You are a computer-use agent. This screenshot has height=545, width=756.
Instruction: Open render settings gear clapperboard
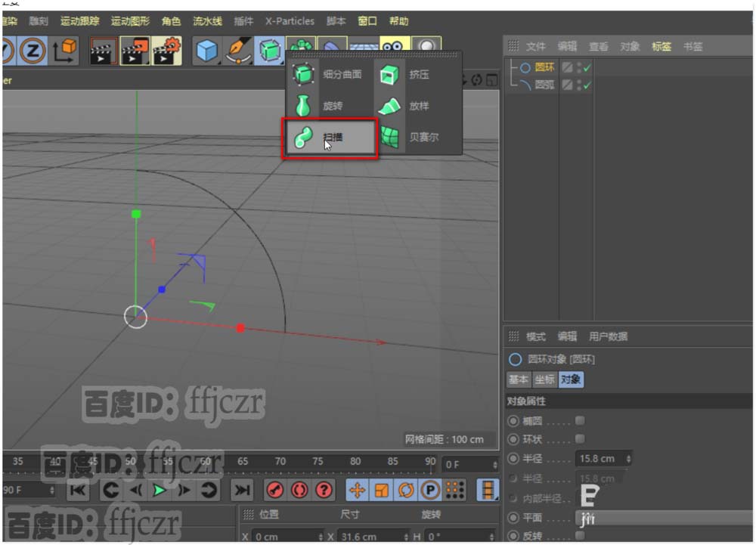click(x=167, y=51)
